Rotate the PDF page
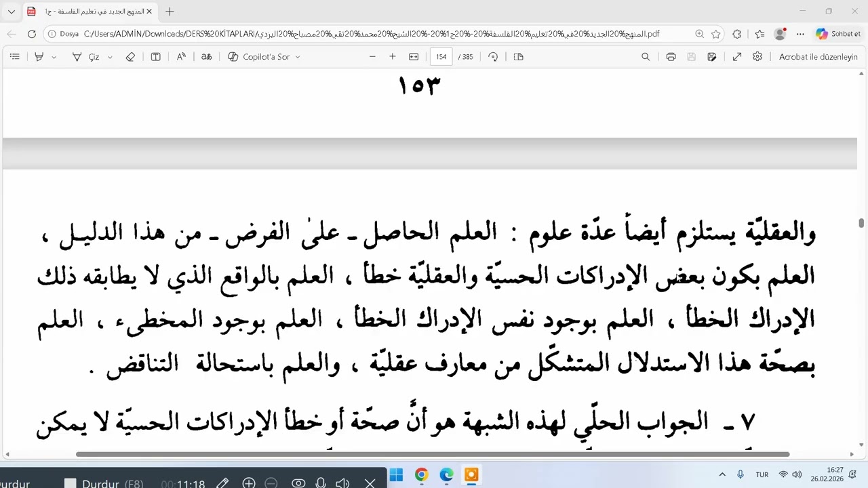Screen dimensions: 868x488 [x=493, y=57]
